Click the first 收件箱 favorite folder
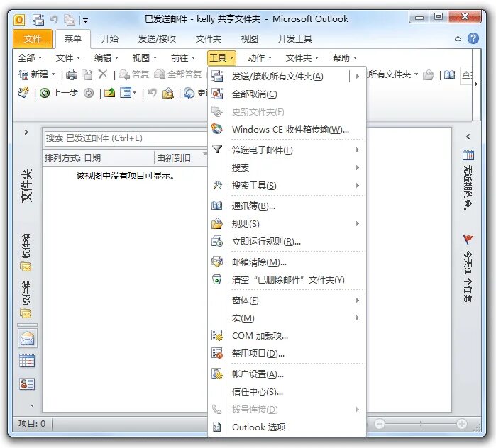Viewport: 496px width, 448px height. pos(26,253)
